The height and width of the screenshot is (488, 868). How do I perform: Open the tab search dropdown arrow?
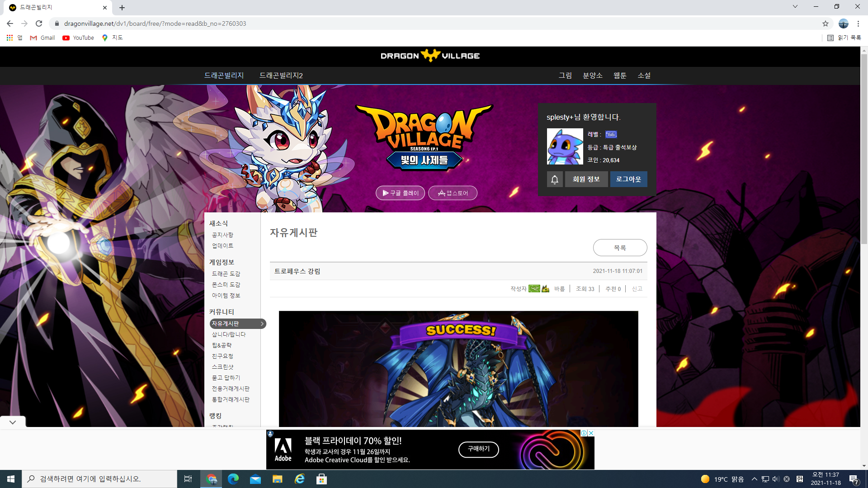(795, 7)
